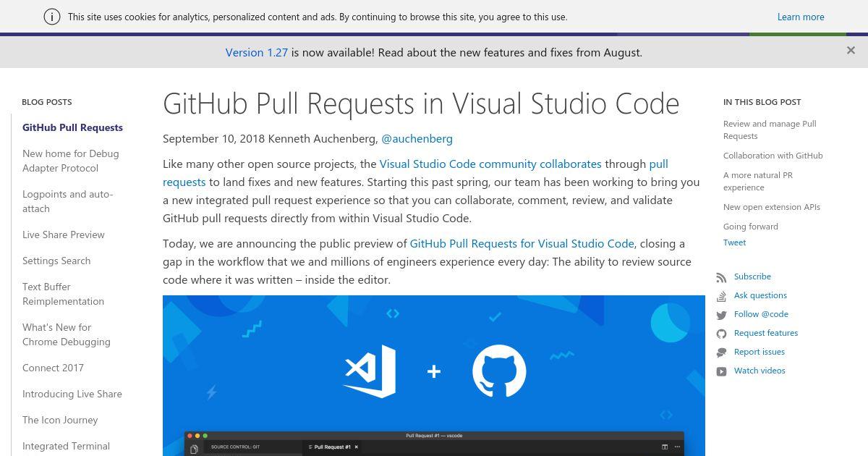Open New home for Debug Adapter Protocol post

coord(71,161)
